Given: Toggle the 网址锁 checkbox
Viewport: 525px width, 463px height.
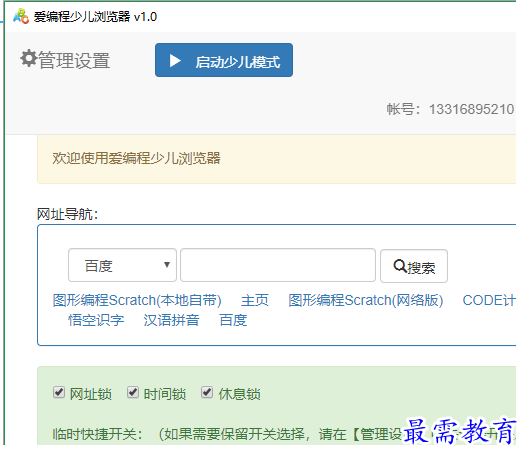Looking at the screenshot, I should tap(59, 392).
